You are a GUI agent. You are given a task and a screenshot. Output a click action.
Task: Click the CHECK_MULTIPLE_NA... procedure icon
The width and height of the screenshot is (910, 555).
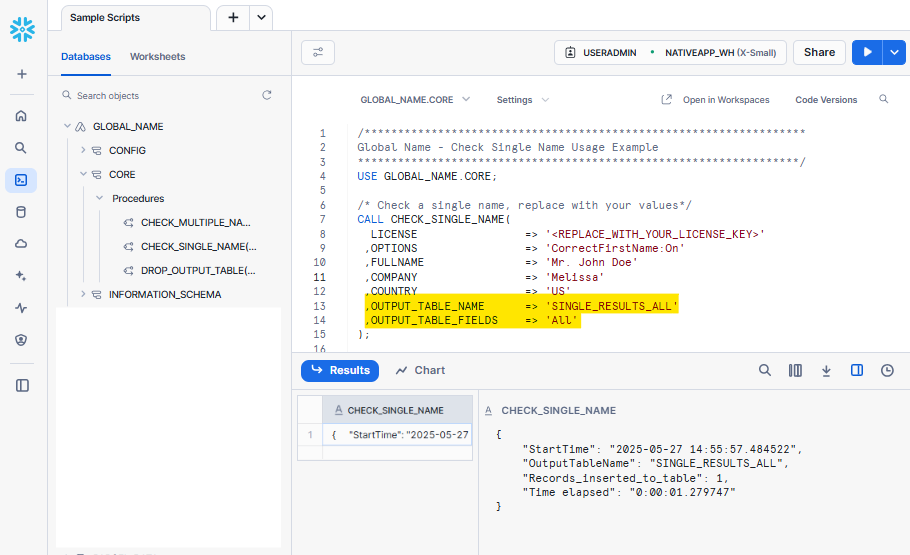coord(129,222)
